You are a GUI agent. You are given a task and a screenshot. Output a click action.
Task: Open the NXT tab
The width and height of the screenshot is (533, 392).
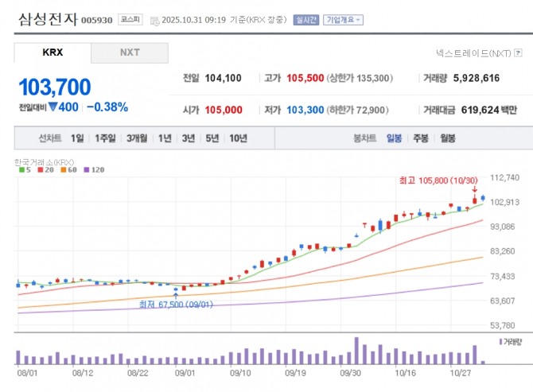tap(130, 53)
